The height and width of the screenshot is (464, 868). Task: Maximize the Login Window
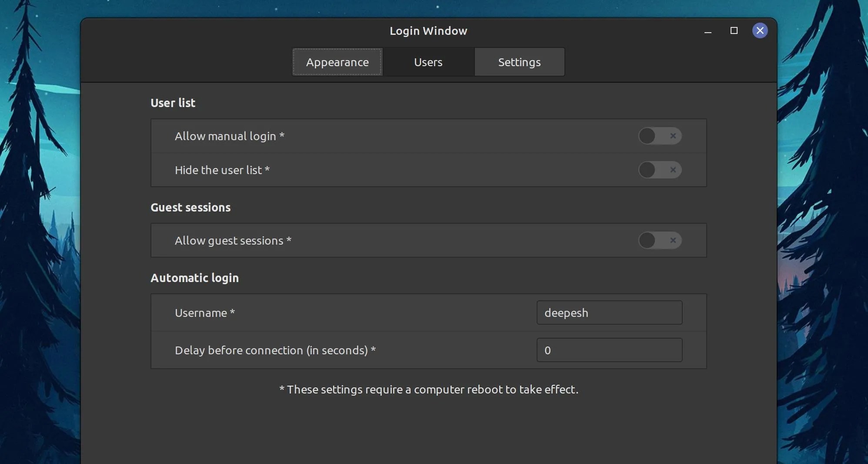(x=734, y=31)
